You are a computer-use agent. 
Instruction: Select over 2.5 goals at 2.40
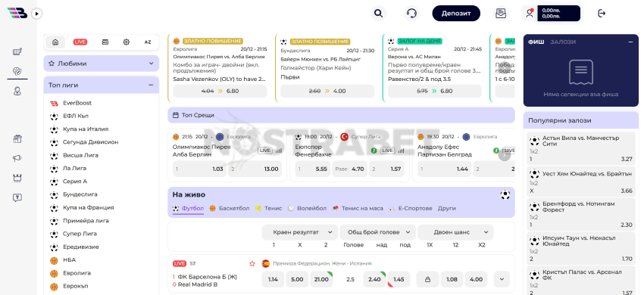point(374,279)
